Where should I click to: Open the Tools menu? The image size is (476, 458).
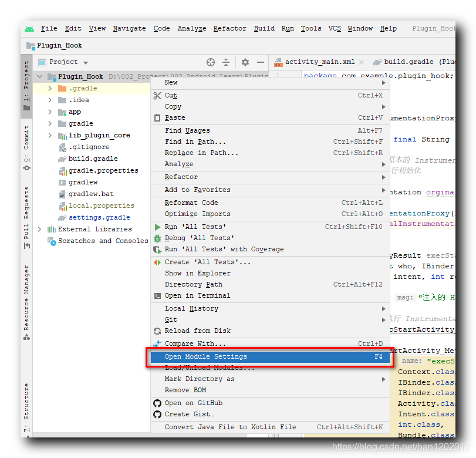tap(311, 29)
